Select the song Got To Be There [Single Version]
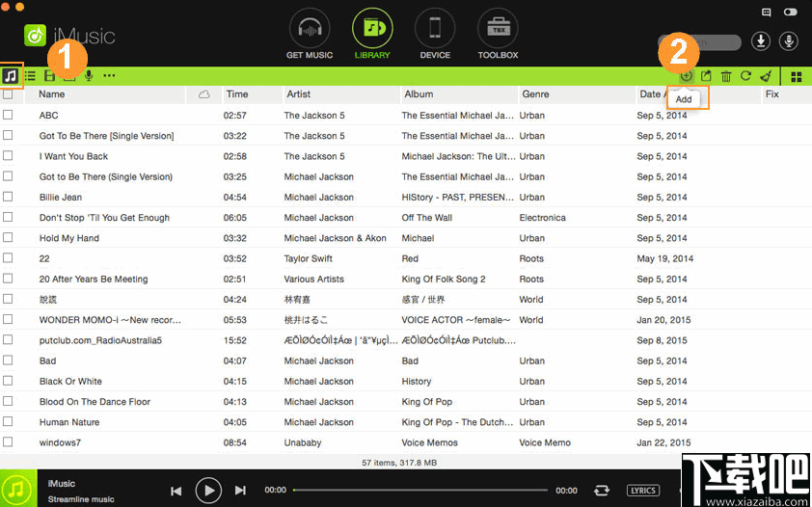 [107, 136]
